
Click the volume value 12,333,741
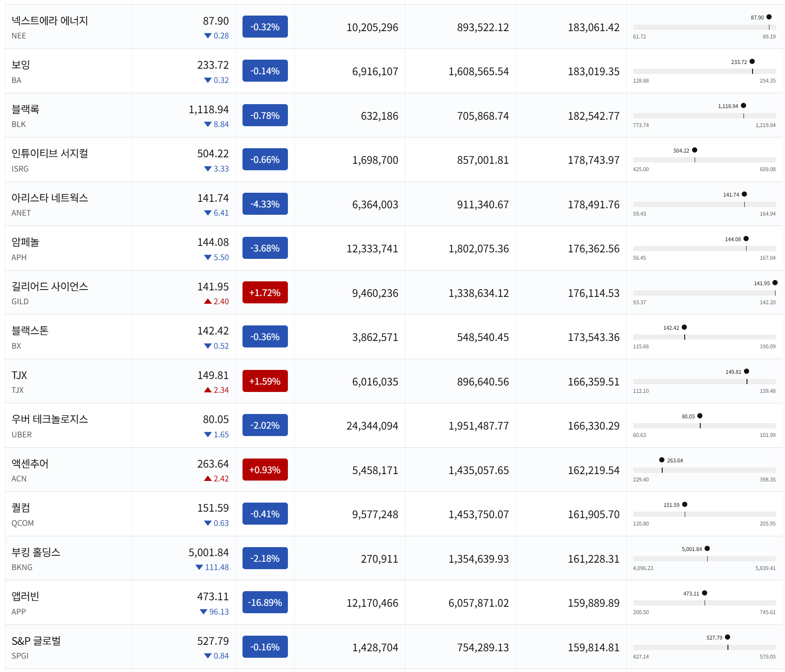(x=372, y=248)
